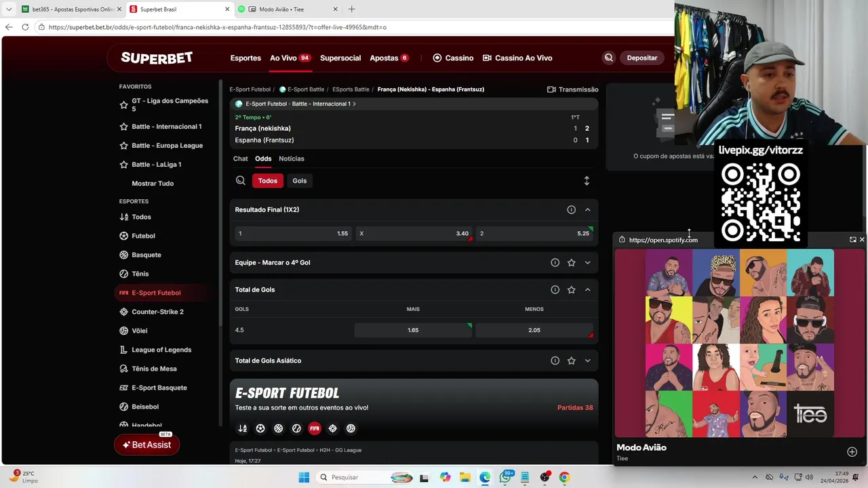The width and height of the screenshot is (868, 488).
Task: Star icon beside GT - Liga dos Campeões 5
Action: [x=123, y=105]
